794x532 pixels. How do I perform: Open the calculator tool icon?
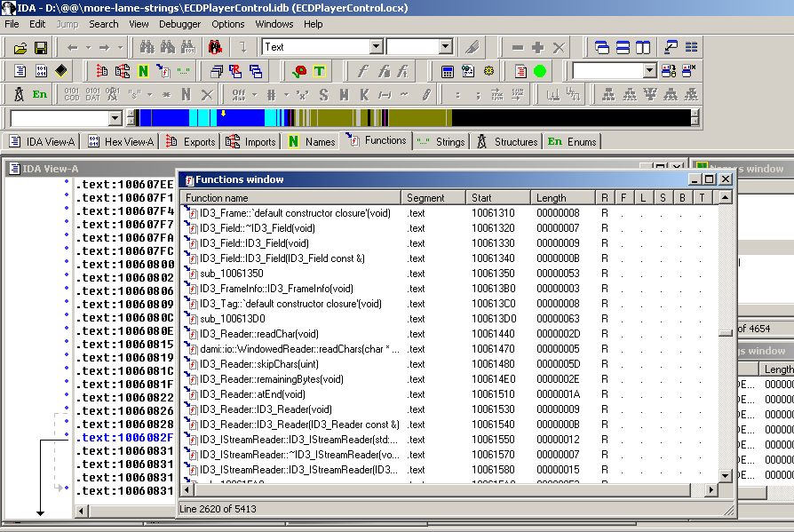pos(448,71)
